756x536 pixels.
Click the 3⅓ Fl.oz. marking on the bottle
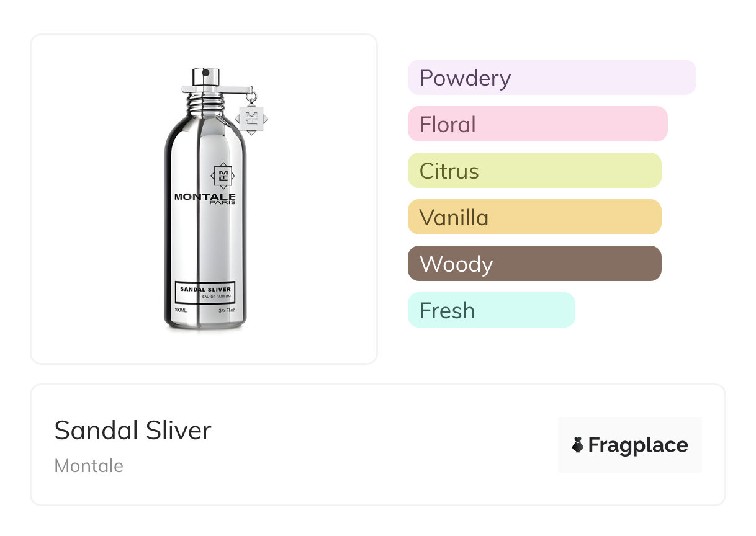coord(227,309)
